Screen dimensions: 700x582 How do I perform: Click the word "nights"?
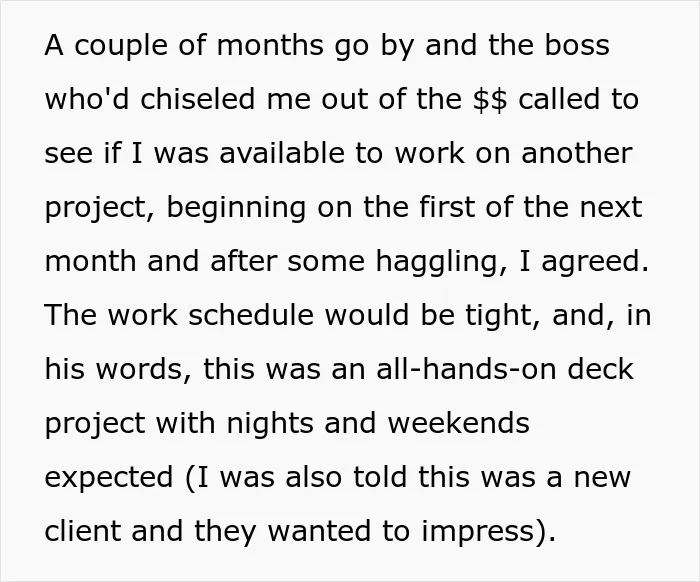coord(270,424)
